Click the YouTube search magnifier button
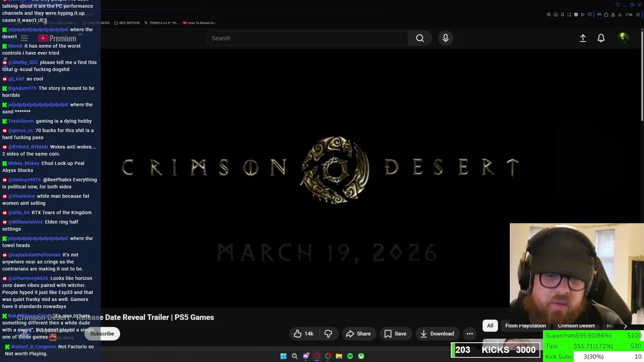644x362 pixels. [x=420, y=38]
